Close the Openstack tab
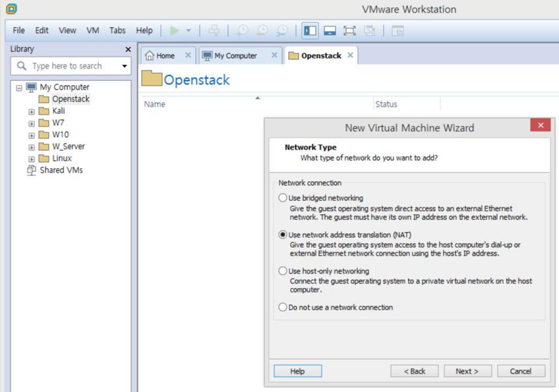 click(351, 55)
